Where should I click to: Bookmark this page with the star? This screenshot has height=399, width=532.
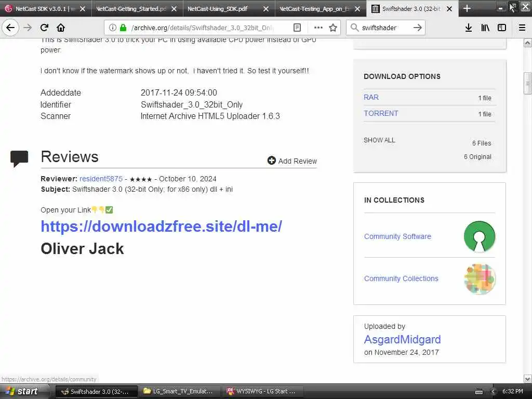tap(333, 28)
